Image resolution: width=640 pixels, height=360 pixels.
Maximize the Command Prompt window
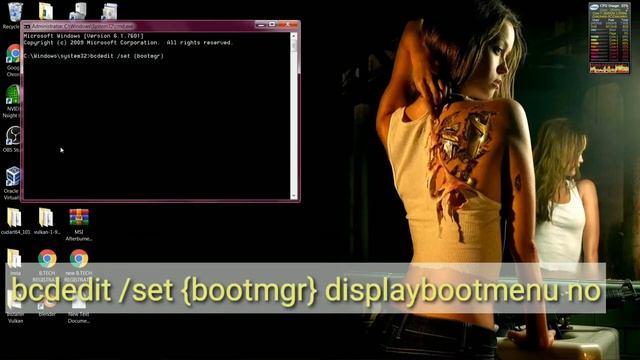click(x=272, y=25)
